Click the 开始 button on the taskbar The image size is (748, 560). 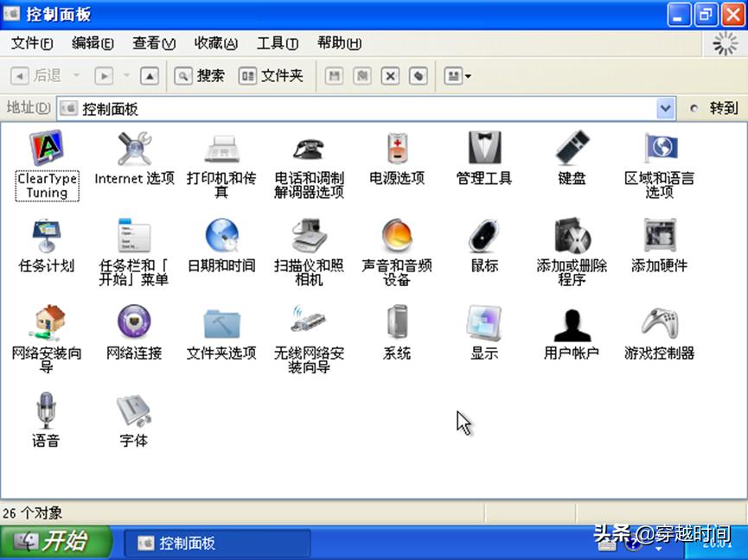(x=55, y=540)
